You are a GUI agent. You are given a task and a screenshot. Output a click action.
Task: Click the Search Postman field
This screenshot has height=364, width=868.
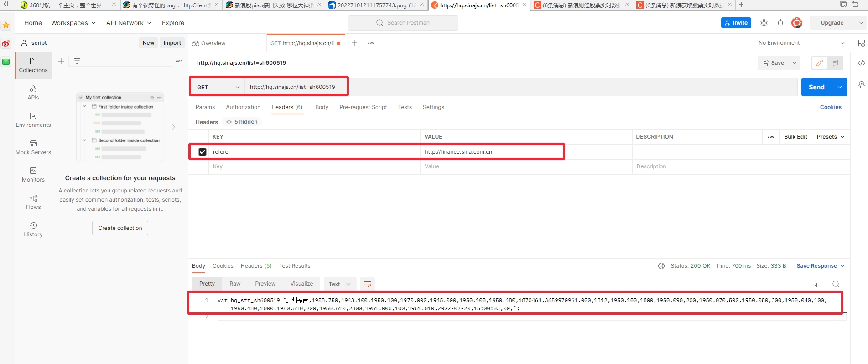click(x=403, y=23)
